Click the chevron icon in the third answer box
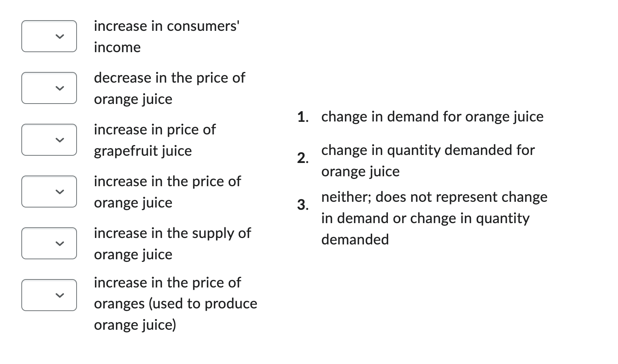 [59, 140]
